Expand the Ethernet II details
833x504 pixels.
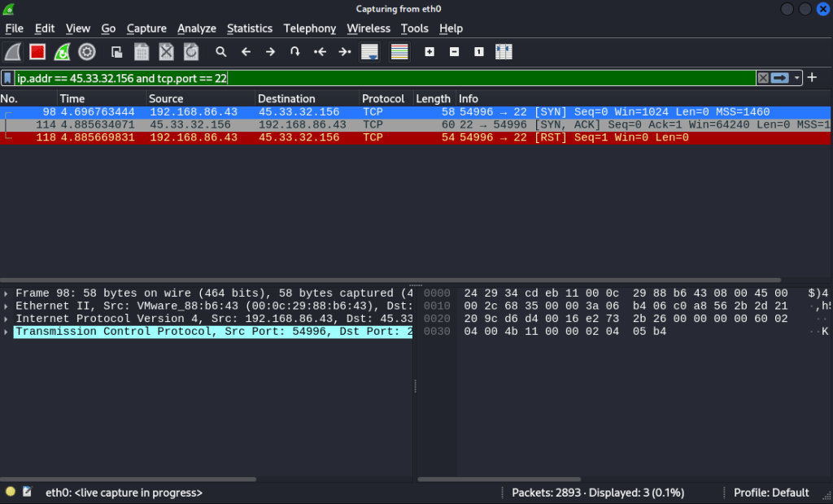point(7,306)
